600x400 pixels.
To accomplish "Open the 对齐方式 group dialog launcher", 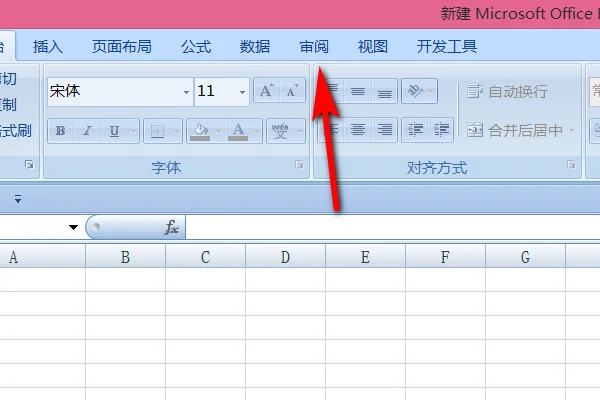I will click(x=571, y=165).
